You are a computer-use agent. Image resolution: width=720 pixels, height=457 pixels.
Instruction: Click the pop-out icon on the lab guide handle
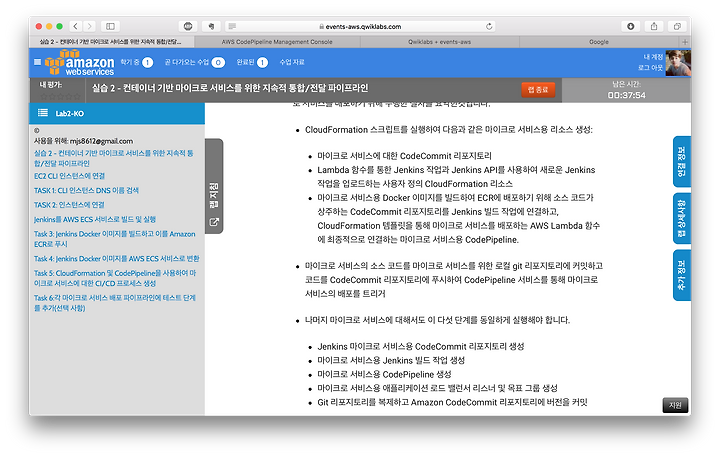(x=214, y=222)
